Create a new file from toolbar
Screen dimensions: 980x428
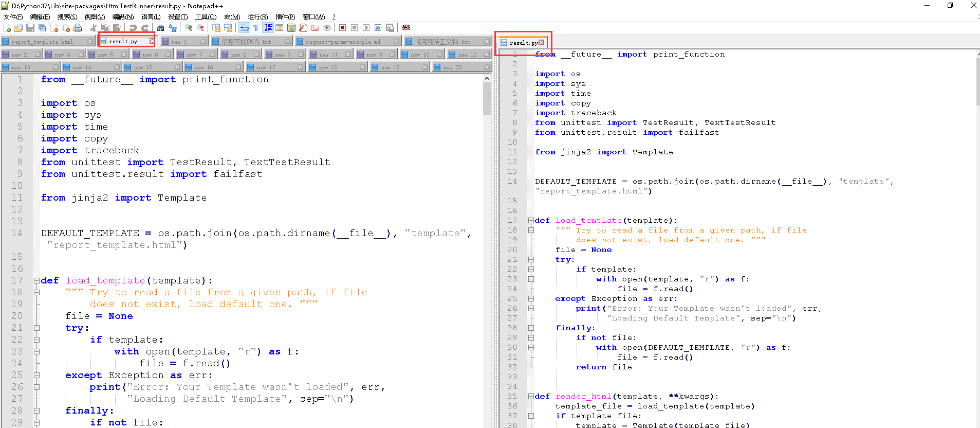click(x=7, y=28)
